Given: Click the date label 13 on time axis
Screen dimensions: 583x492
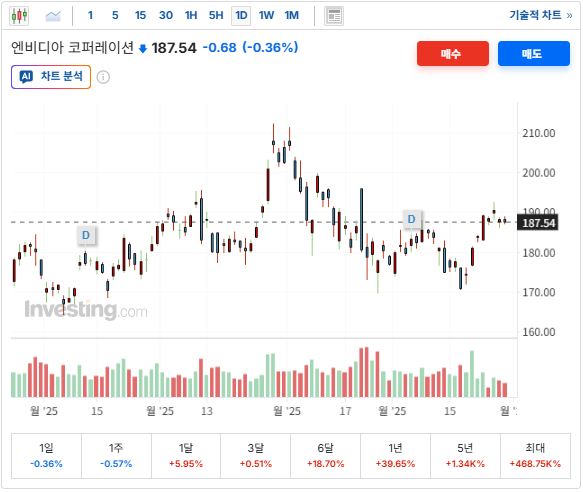Looking at the screenshot, I should (x=207, y=411).
